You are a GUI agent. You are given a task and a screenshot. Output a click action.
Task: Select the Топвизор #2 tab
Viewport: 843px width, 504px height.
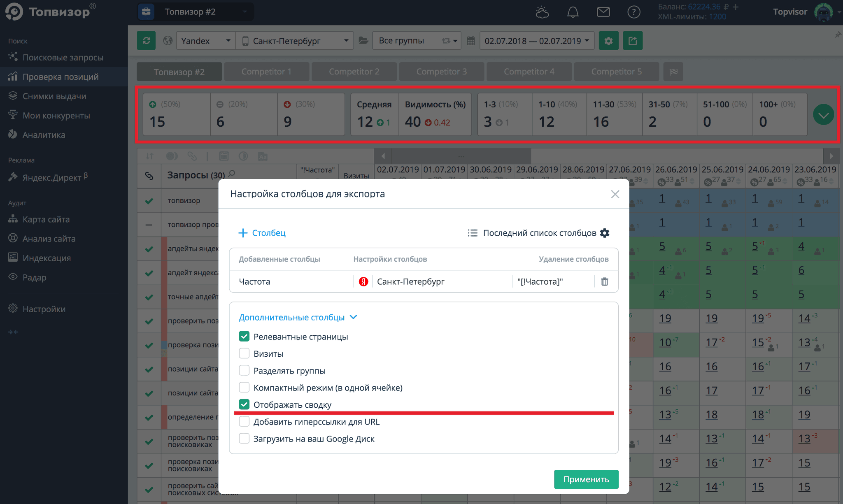click(x=179, y=72)
